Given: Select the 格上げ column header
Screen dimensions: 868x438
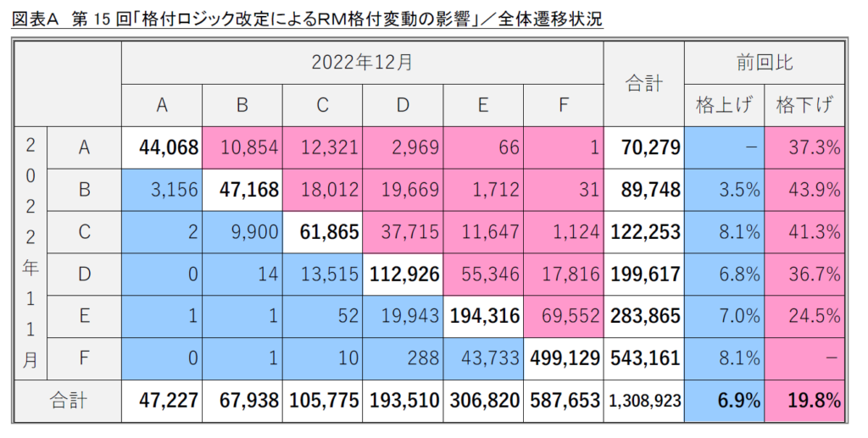Looking at the screenshot, I should tap(723, 105).
